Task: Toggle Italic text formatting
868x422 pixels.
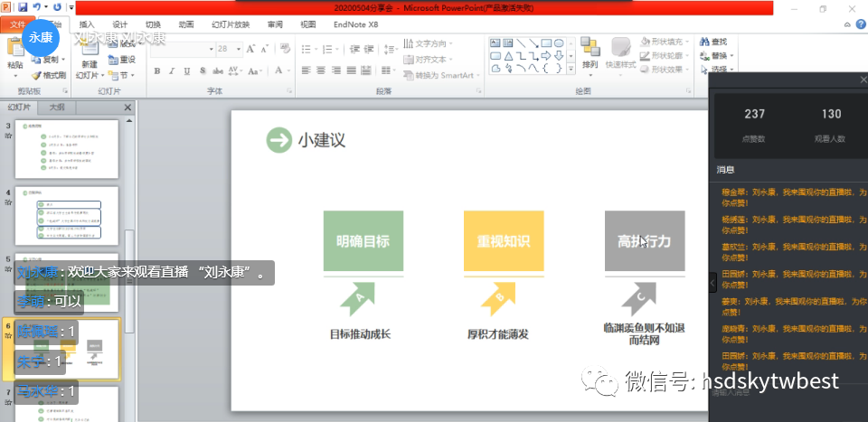Action: pyautogui.click(x=170, y=71)
